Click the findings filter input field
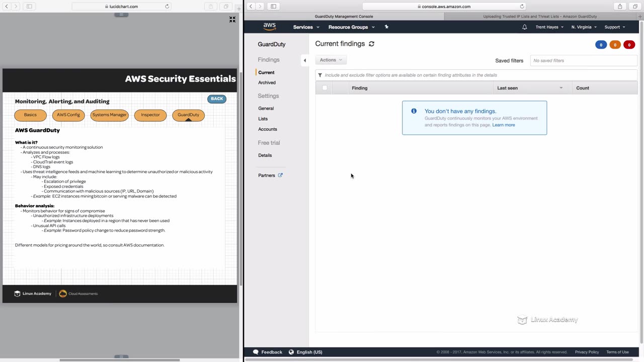The width and height of the screenshot is (644, 362). coord(476,75)
